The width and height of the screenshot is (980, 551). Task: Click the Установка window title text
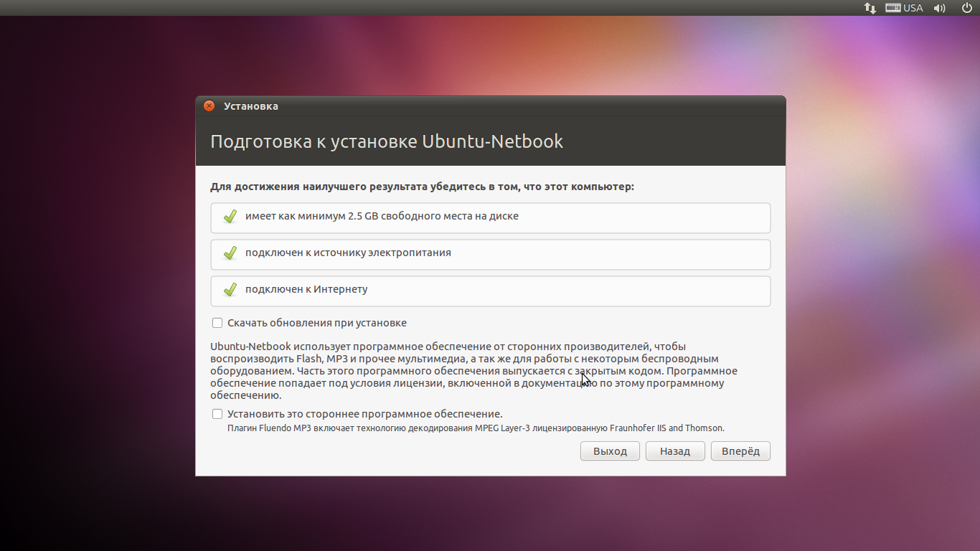click(x=251, y=106)
